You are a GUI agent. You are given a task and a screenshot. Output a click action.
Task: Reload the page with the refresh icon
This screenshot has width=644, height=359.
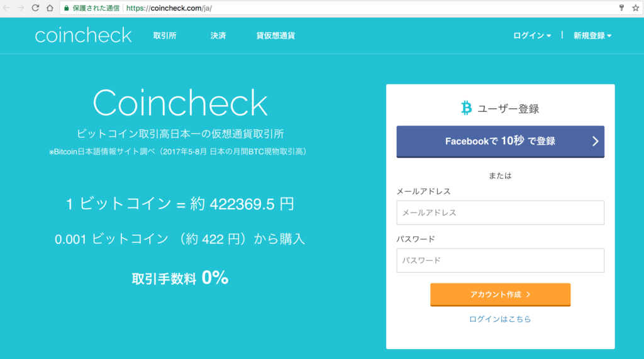coord(35,8)
